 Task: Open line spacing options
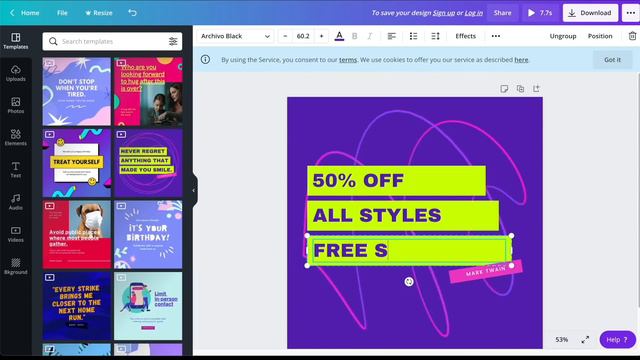[x=435, y=36]
